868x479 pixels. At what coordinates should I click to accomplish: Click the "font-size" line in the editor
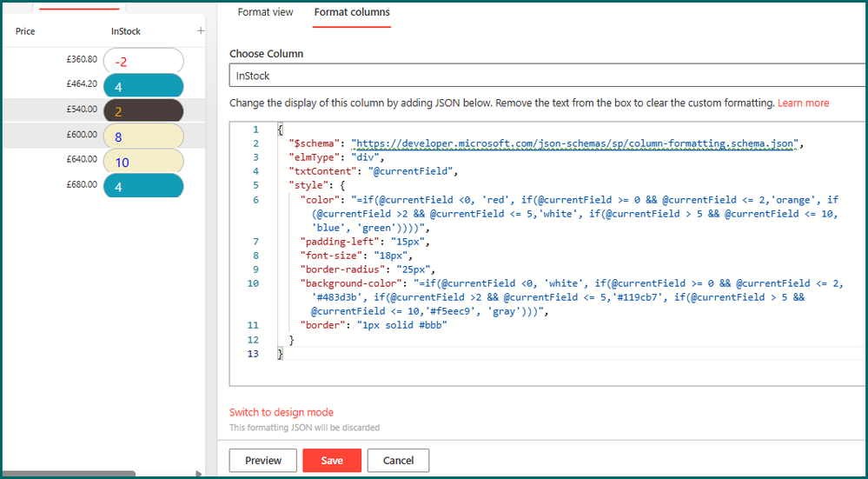[356, 256]
